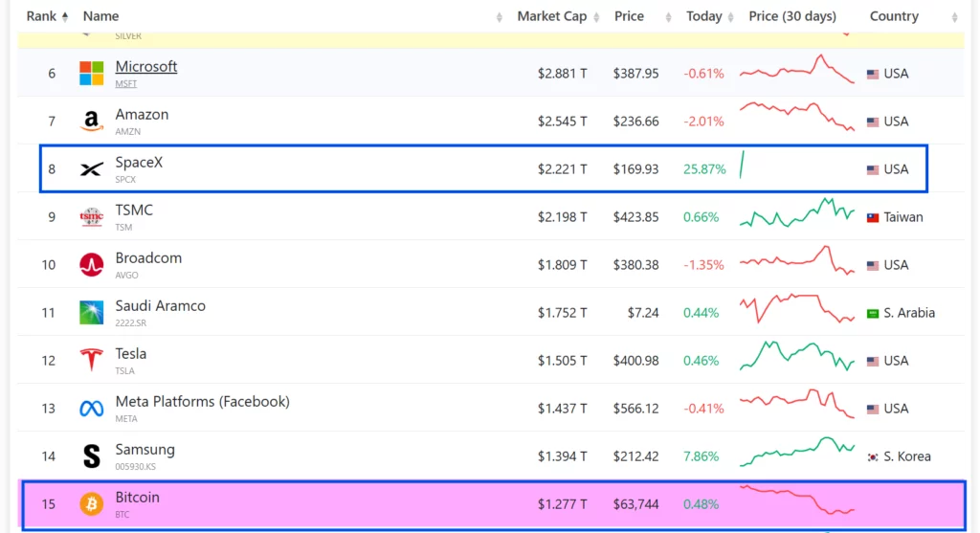View Bitcoin 30-day price chart

[797, 500]
